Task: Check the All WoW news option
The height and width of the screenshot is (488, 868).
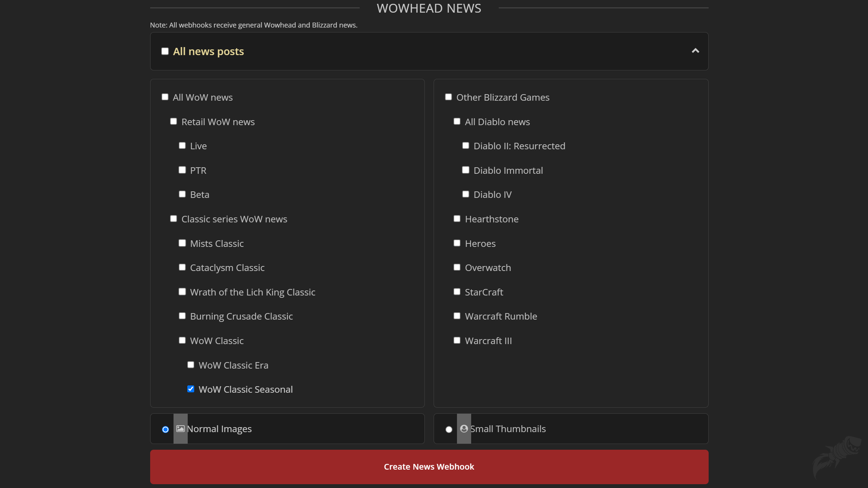Action: tap(165, 97)
